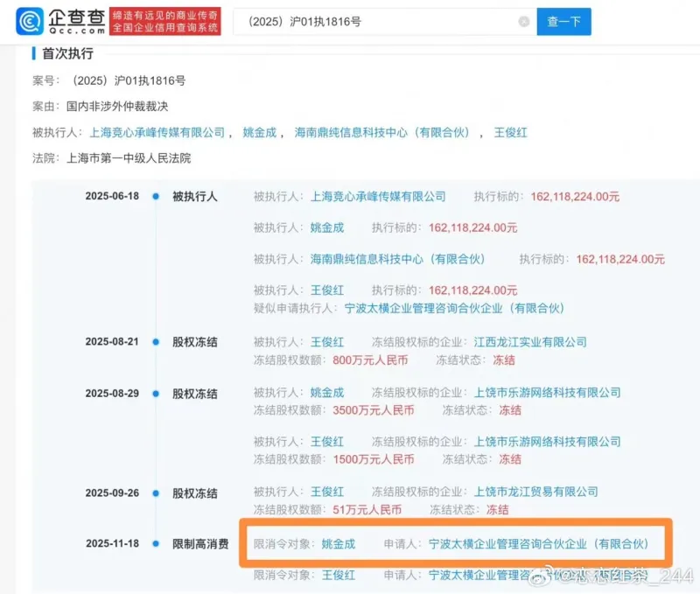Select the 2025-08-21 timeline dot

pos(156,342)
